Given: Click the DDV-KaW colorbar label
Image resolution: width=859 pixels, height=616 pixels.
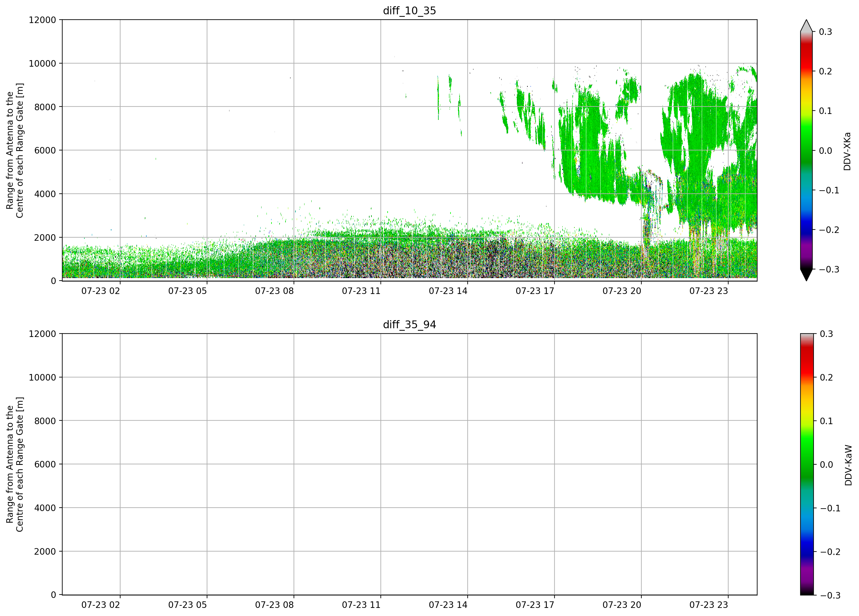Looking at the screenshot, I should click(x=848, y=465).
